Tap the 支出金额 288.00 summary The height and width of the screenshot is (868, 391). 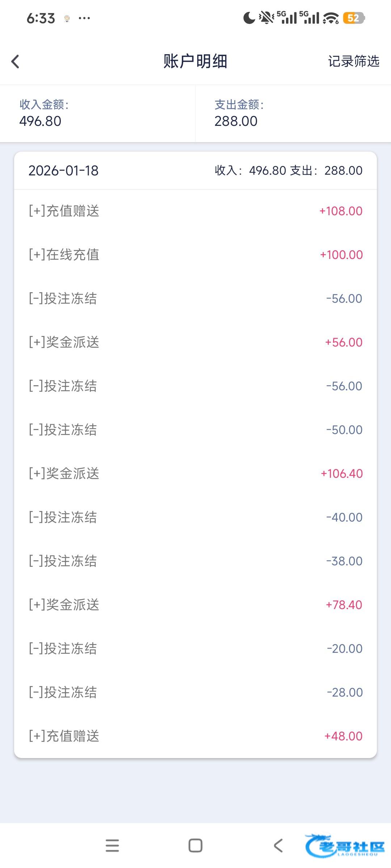pyautogui.click(x=293, y=114)
